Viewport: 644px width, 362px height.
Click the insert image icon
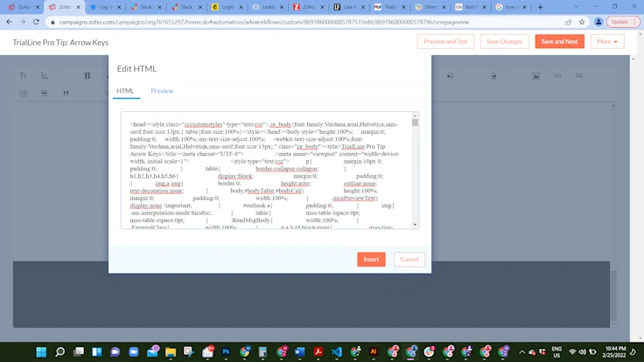(536, 76)
